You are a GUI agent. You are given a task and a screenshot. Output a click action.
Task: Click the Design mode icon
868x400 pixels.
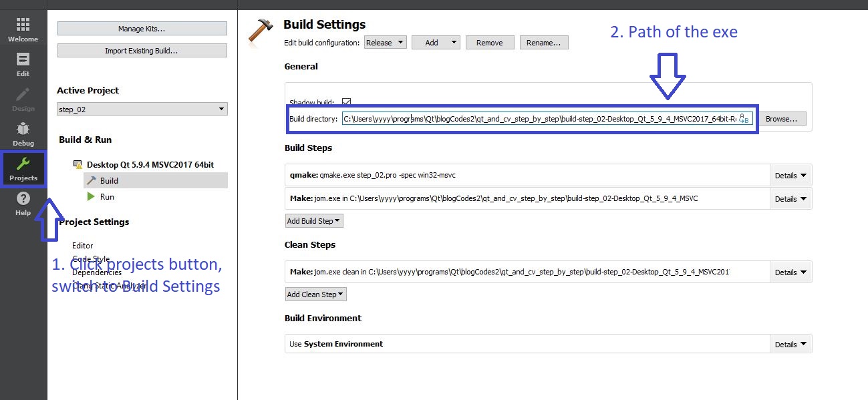pyautogui.click(x=23, y=98)
